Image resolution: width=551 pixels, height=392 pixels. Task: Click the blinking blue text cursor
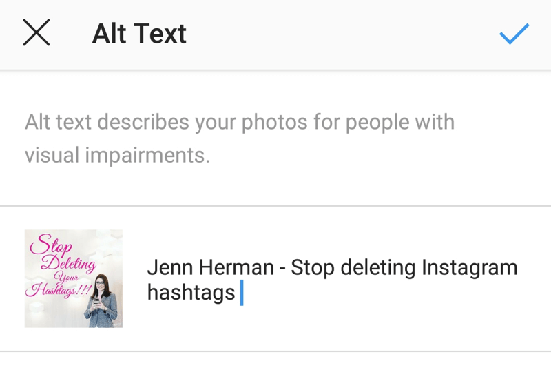pyautogui.click(x=242, y=293)
